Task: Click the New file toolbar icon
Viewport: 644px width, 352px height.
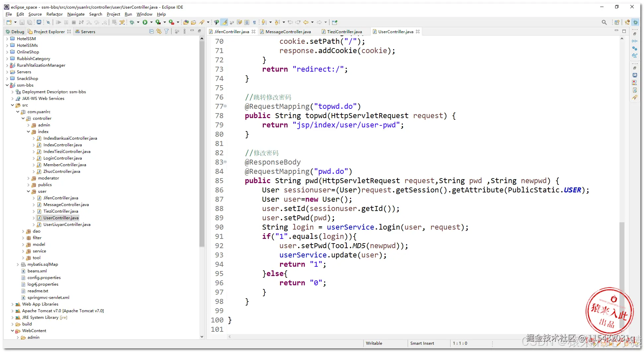Action: pyautogui.click(x=9, y=22)
